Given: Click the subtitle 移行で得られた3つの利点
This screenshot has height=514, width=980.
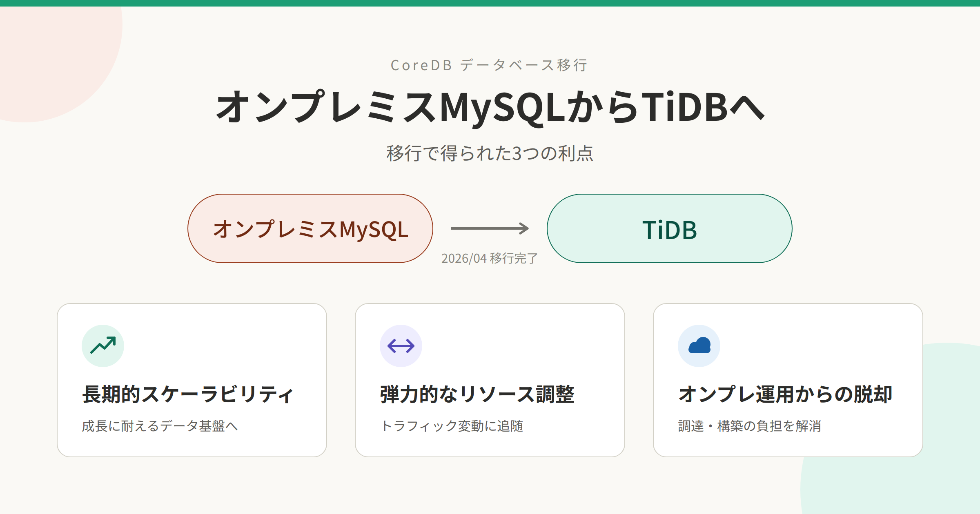Looking at the screenshot, I should click(x=490, y=153).
